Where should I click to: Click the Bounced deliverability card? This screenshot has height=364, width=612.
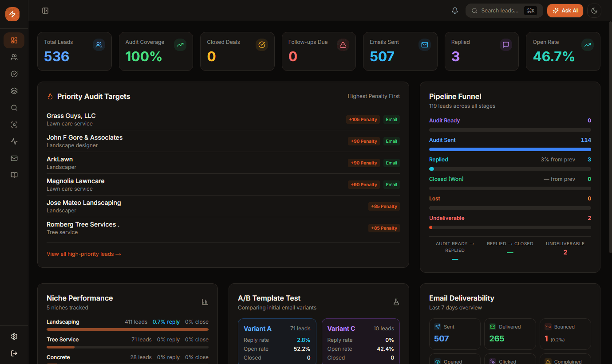click(565, 334)
